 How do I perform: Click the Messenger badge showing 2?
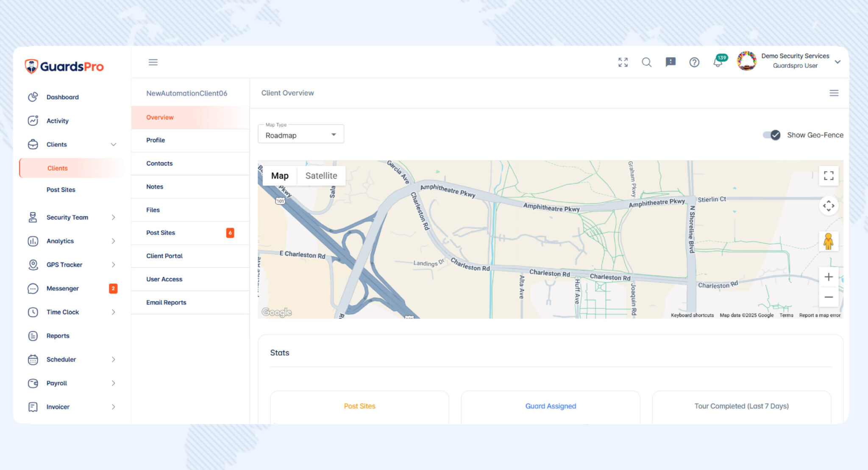[x=113, y=289]
